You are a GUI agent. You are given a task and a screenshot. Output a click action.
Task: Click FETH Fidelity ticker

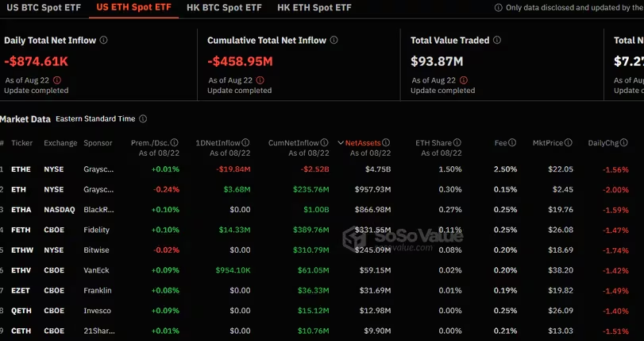[x=21, y=231]
